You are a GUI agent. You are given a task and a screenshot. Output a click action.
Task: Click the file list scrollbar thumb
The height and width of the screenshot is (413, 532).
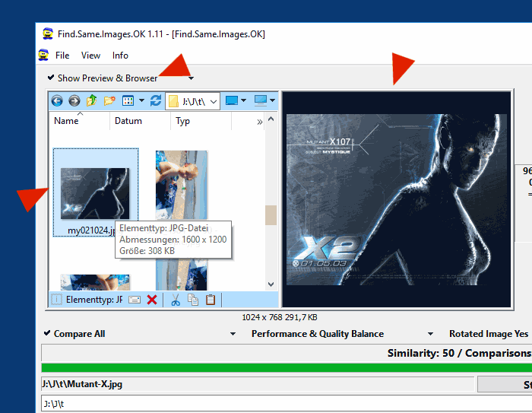tap(271, 215)
